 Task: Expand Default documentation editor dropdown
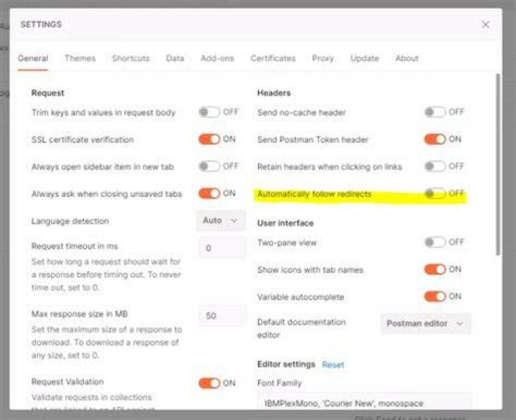tap(426, 323)
